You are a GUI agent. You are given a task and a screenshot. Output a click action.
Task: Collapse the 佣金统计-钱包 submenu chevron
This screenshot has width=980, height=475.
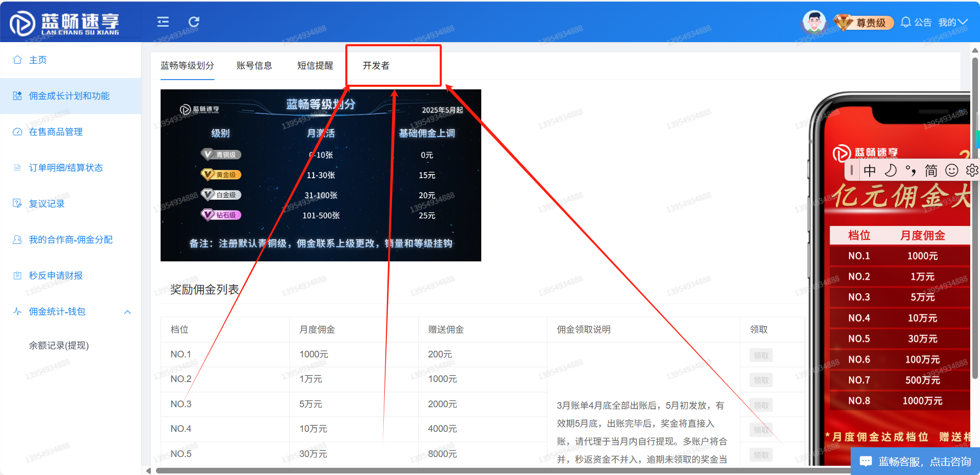tap(128, 312)
